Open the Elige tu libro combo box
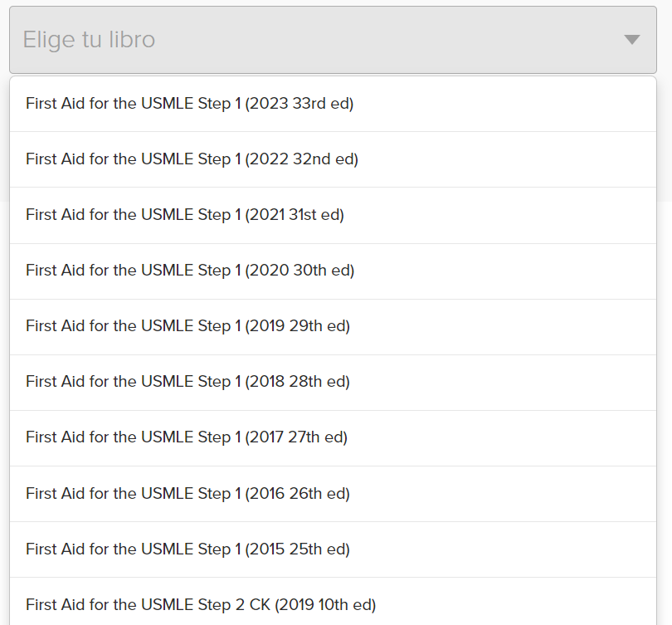672x625 pixels. tap(332, 40)
